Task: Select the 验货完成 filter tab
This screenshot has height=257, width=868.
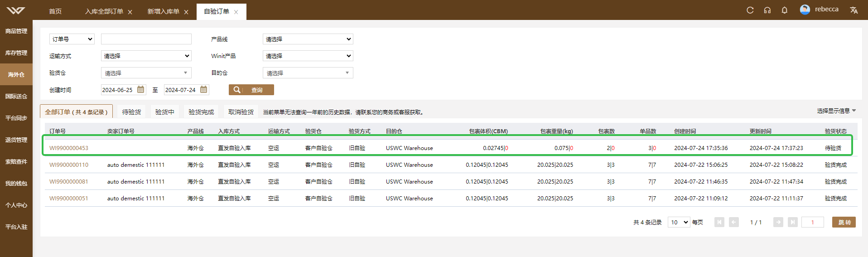Action: tap(201, 112)
